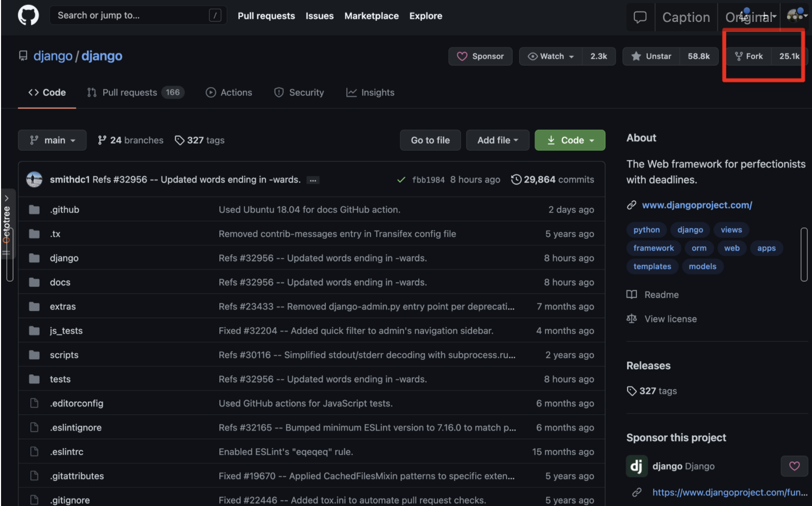Click the repository book icon beside django/django

coord(23,56)
